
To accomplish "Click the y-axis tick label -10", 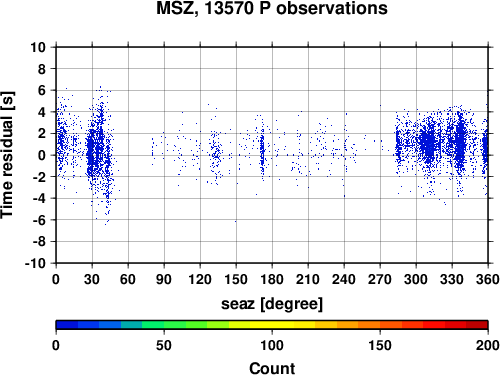I will (x=35, y=263).
